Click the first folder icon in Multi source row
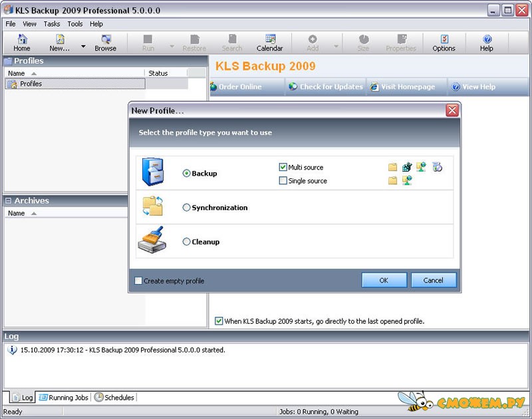Viewport: 532px width, 419px height. (x=392, y=167)
